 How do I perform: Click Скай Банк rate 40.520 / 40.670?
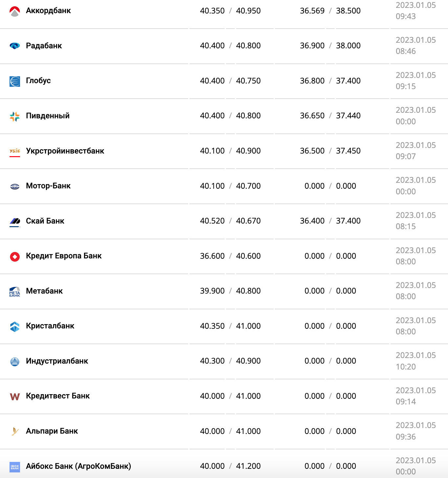(x=230, y=221)
